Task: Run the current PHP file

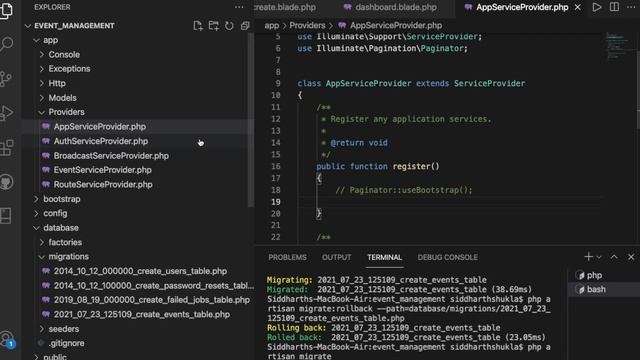Action: coord(597,7)
